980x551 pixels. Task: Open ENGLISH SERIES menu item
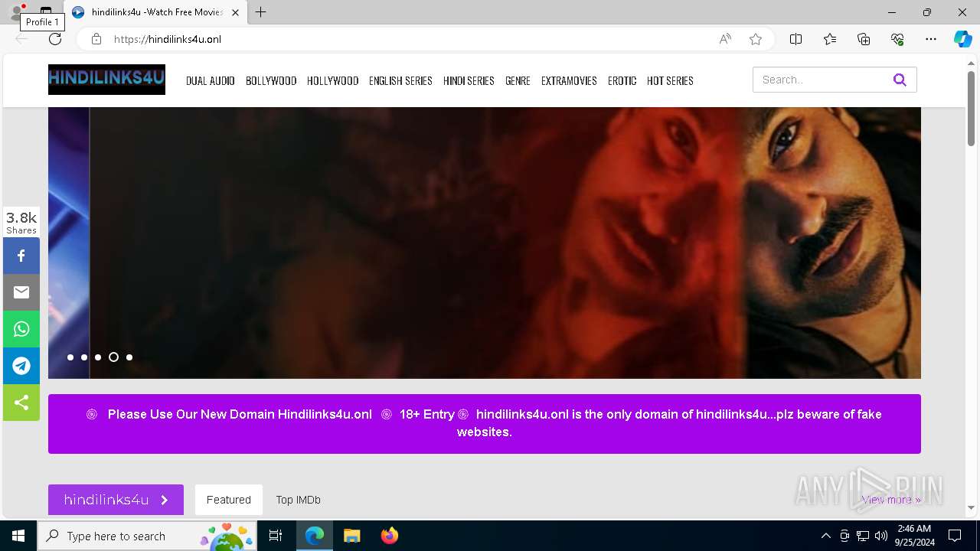click(x=400, y=81)
